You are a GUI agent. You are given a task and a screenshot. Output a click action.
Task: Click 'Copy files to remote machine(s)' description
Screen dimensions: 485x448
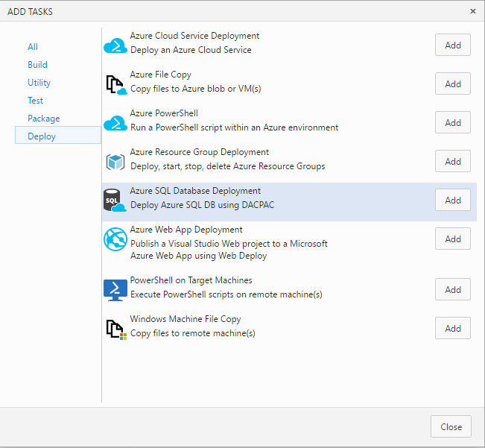tap(193, 333)
